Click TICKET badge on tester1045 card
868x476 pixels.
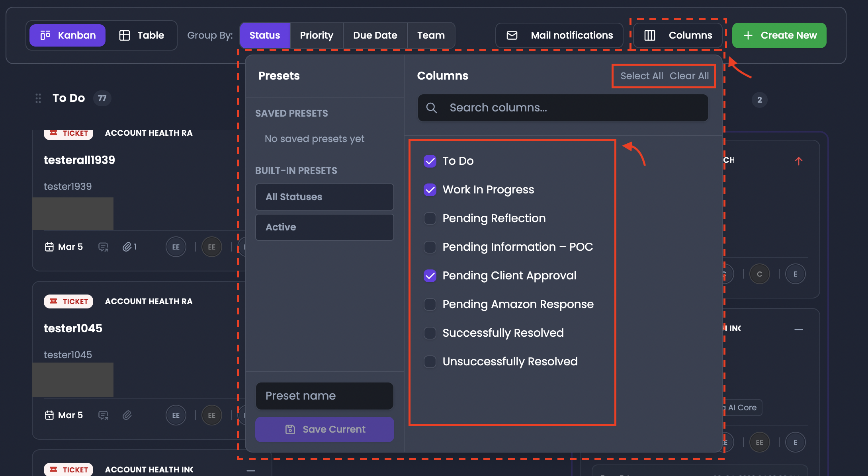point(68,302)
